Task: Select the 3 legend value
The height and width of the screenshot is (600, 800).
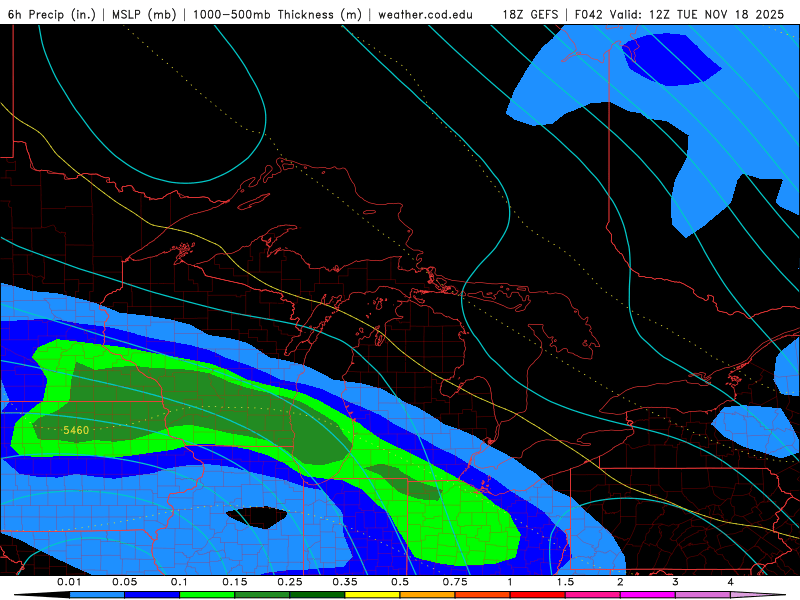Action: (676, 582)
